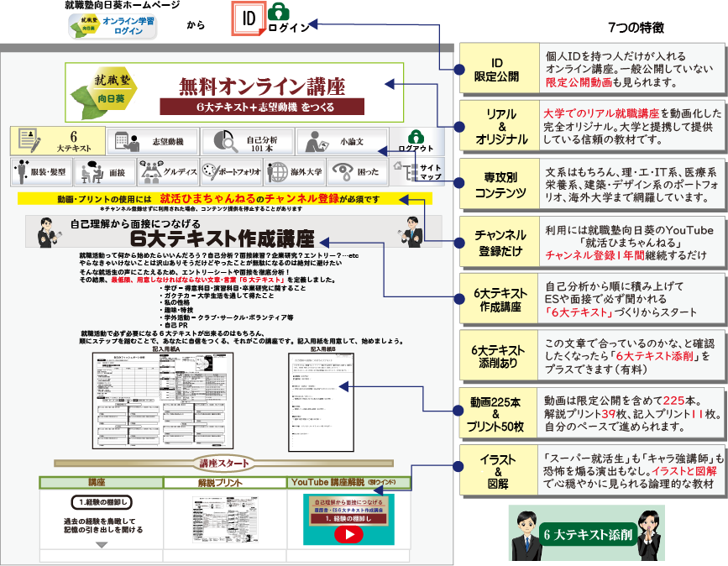Open the 志望動機 section
The image size is (728, 566).
pos(154,141)
